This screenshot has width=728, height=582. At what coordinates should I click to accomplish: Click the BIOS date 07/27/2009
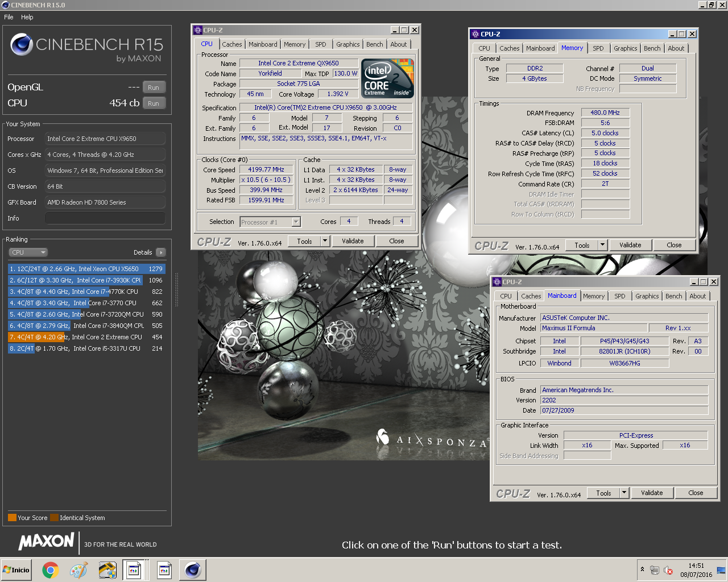tap(624, 410)
